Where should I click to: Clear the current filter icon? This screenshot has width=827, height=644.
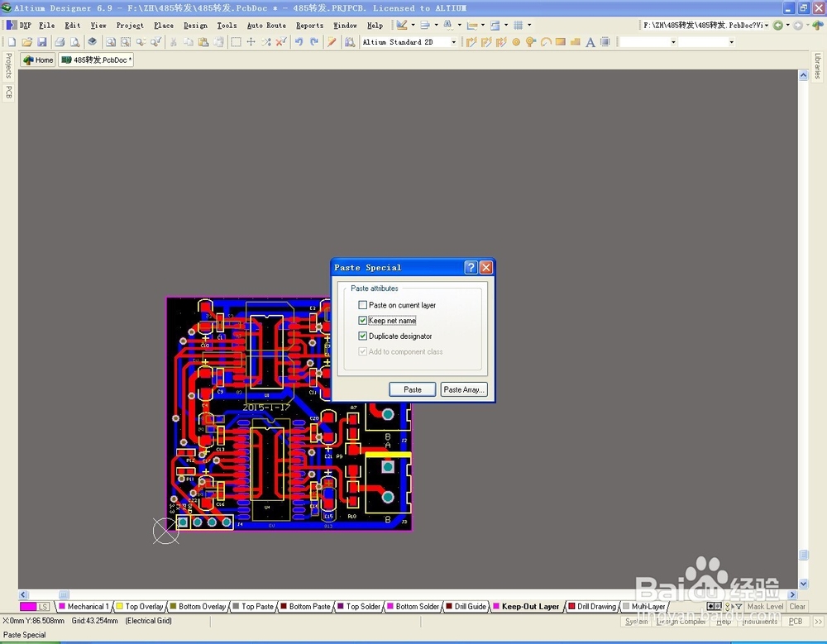point(281,41)
